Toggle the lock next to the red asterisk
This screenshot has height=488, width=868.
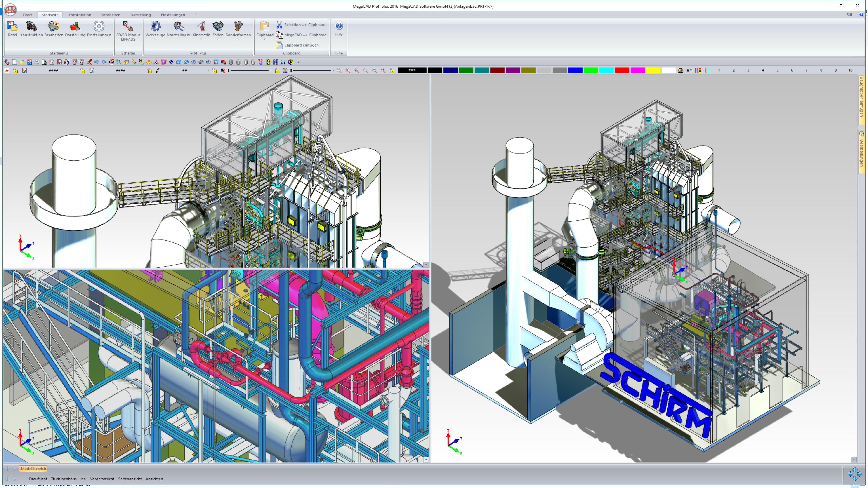click(x=16, y=70)
